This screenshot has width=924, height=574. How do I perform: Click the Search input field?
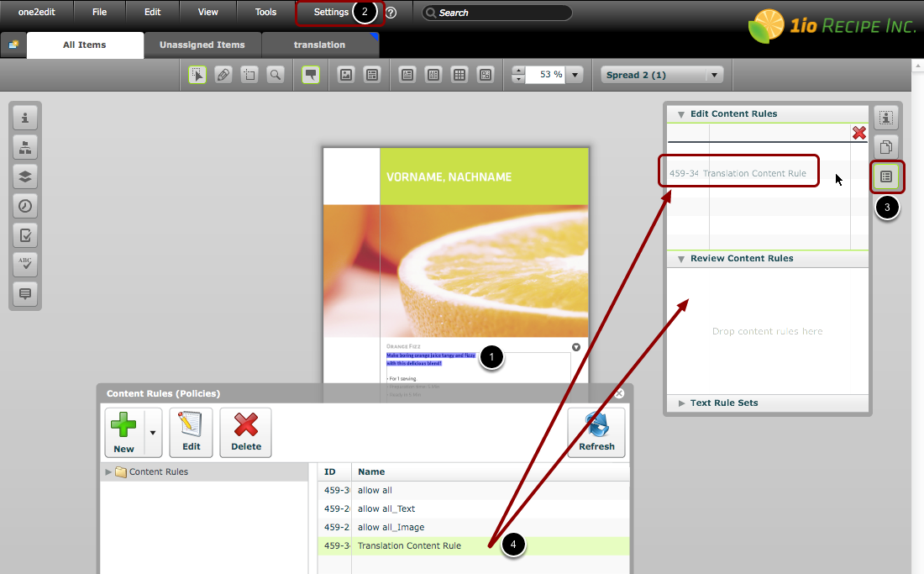click(x=496, y=13)
